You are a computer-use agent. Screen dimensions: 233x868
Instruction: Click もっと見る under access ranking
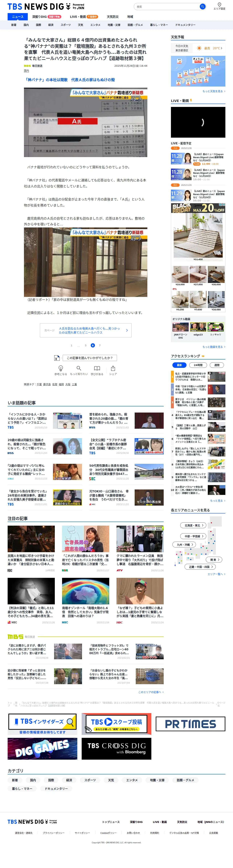[218, 501]
